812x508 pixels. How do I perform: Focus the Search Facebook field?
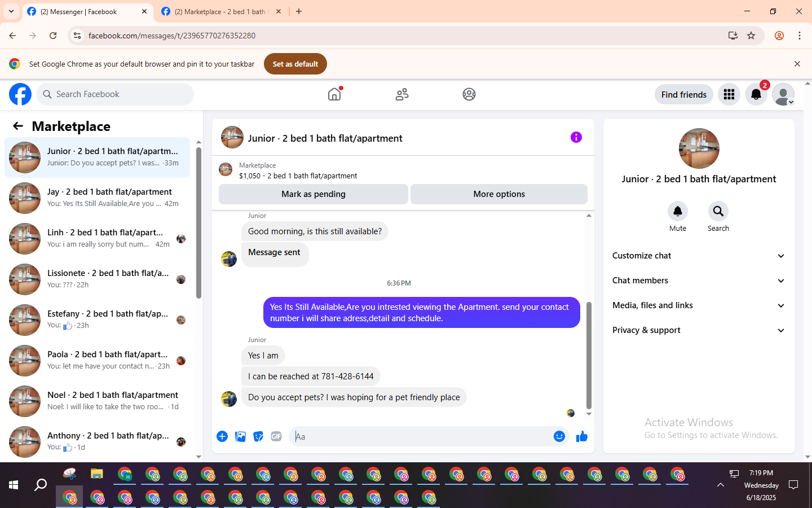[115, 94]
